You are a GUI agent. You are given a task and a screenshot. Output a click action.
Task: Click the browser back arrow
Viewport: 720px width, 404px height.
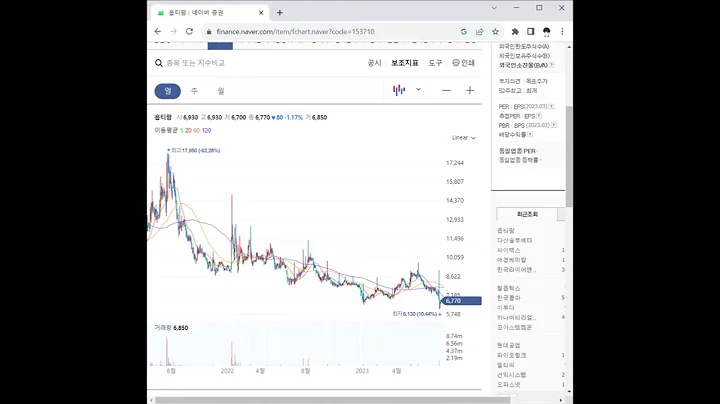(158, 31)
